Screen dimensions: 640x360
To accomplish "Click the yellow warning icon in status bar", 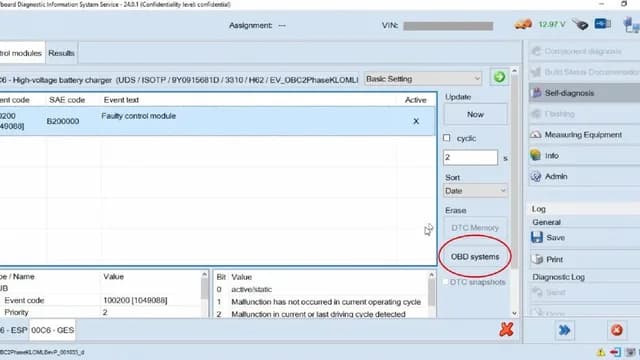I will tap(601, 352).
